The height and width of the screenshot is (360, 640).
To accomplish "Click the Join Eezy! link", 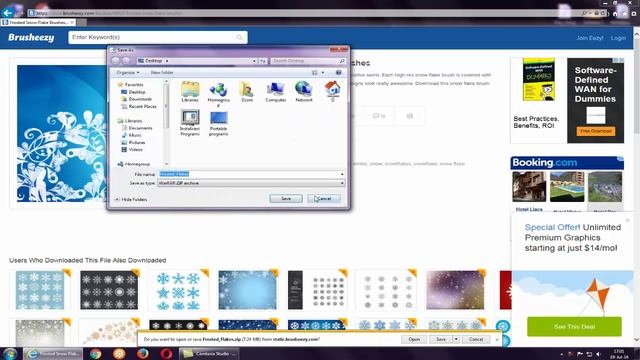I will [589, 38].
